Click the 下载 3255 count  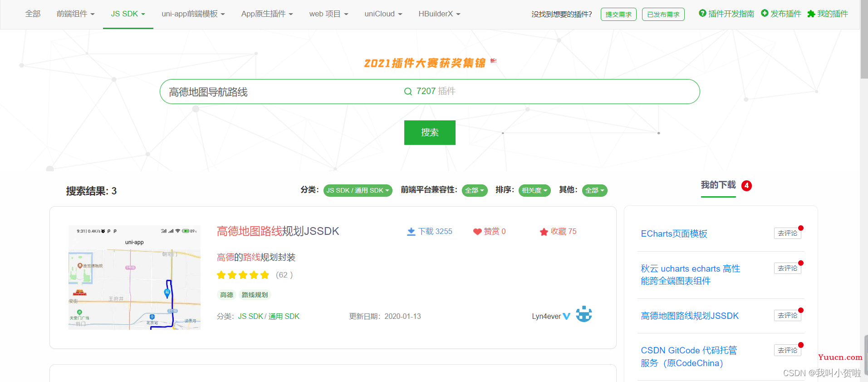[x=435, y=232]
